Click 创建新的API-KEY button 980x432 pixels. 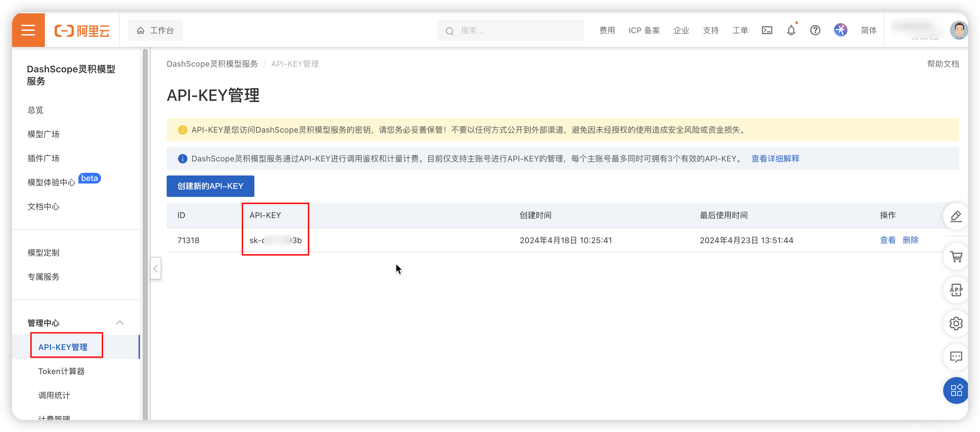pyautogui.click(x=210, y=186)
